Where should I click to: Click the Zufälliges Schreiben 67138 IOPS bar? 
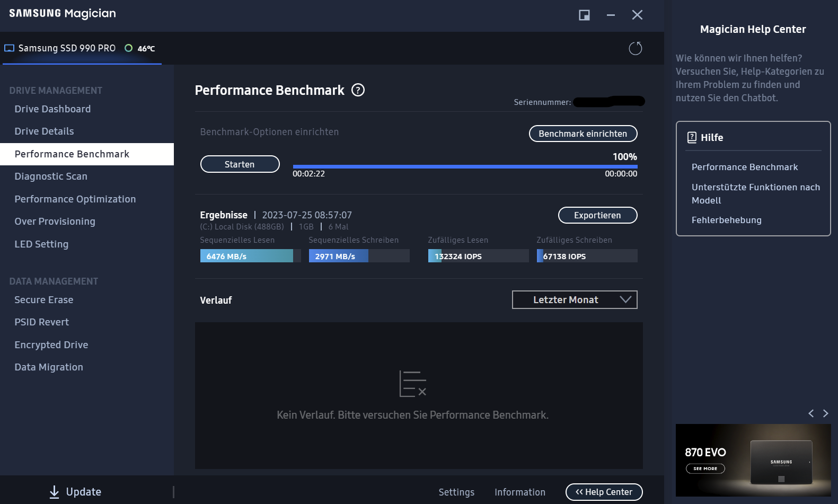coord(587,256)
